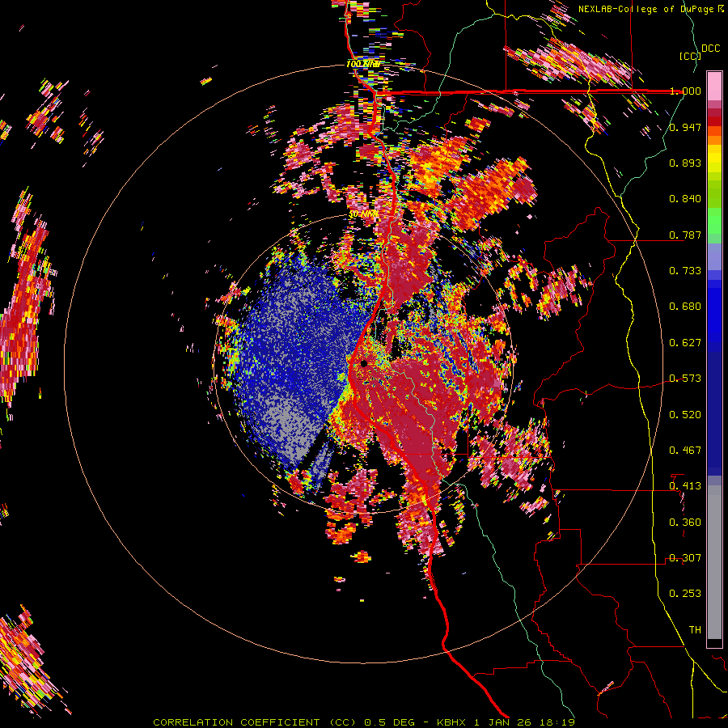Pick the bright green color bar segment

coord(714,219)
